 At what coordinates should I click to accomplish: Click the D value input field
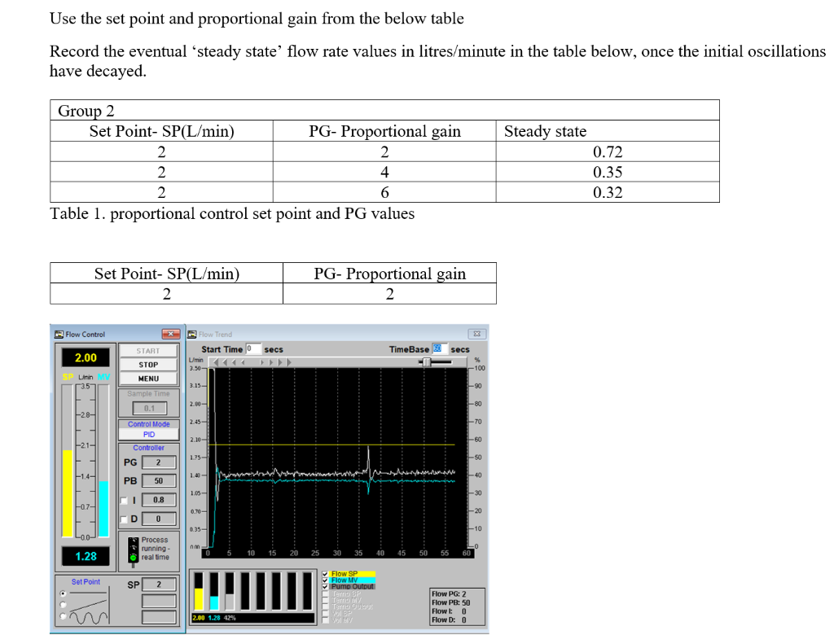159,519
